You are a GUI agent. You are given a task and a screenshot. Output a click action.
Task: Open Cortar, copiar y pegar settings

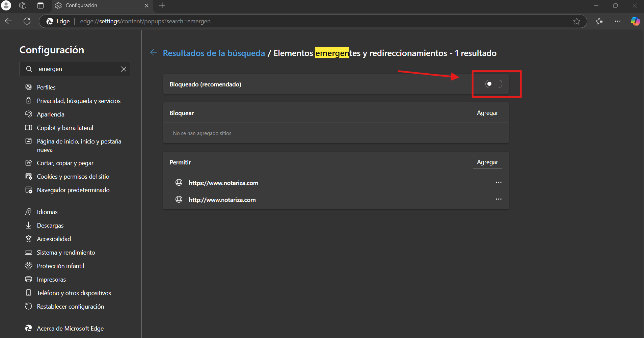pyautogui.click(x=65, y=163)
